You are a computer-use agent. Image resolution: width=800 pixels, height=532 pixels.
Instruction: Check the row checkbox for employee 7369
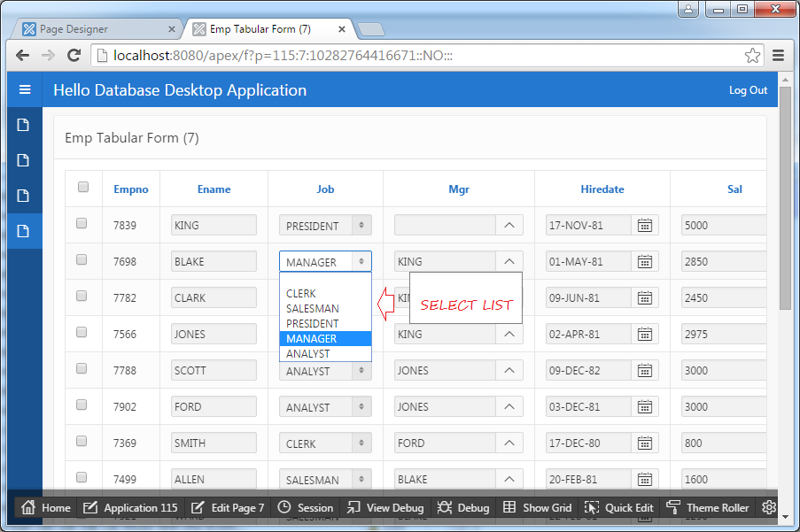pos(82,441)
